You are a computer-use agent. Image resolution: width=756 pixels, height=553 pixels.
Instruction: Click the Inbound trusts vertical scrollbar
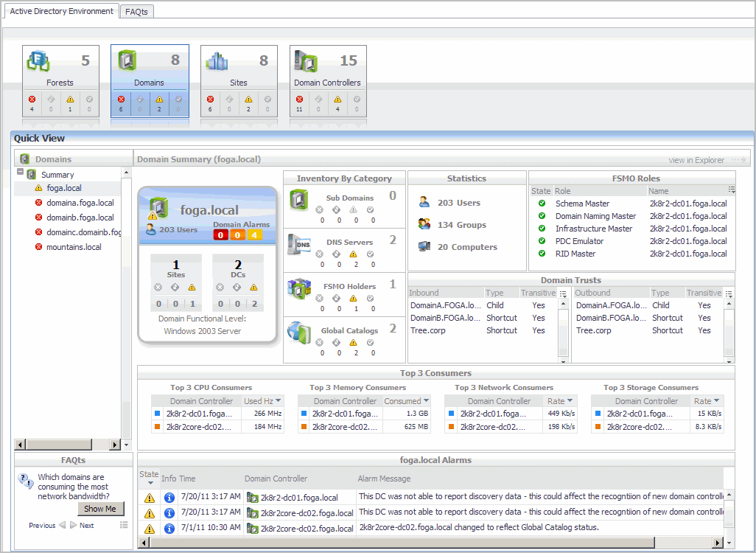click(x=563, y=331)
